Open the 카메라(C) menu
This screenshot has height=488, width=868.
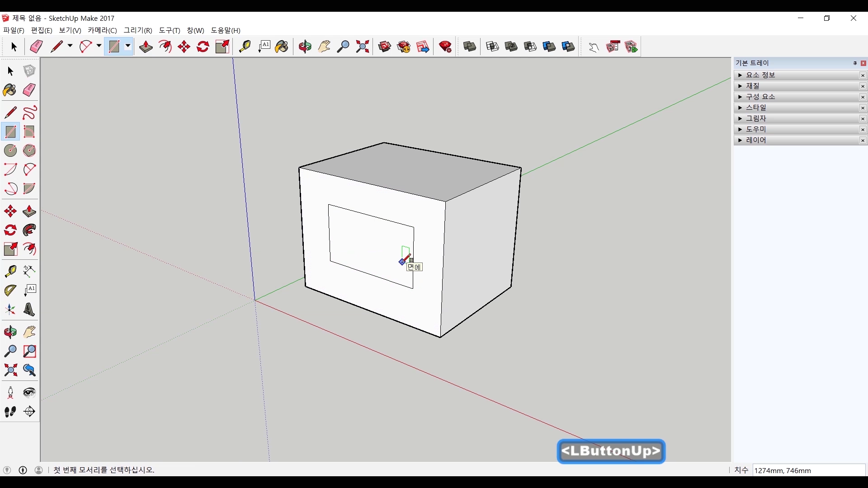click(102, 30)
